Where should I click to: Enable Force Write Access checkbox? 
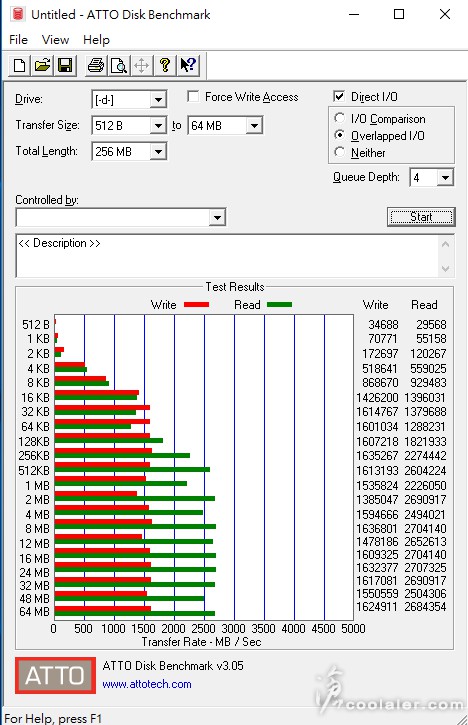193,97
